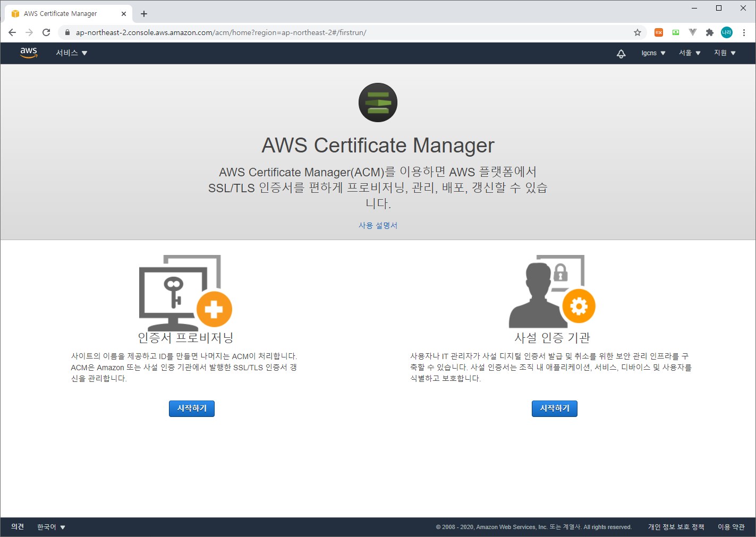Expand the 서비스 services menu
Image resolution: width=756 pixels, height=537 pixels.
point(72,53)
